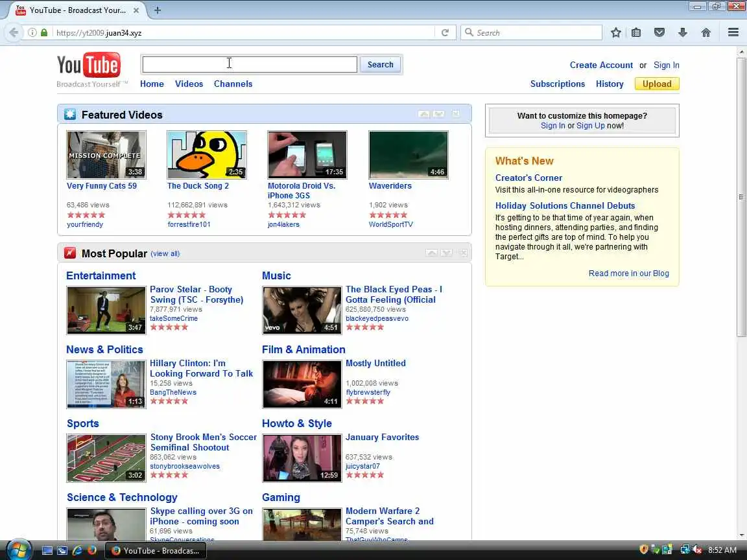Screen dimensions: 747x560
Task: Go to Subscriptions
Action: (558, 84)
